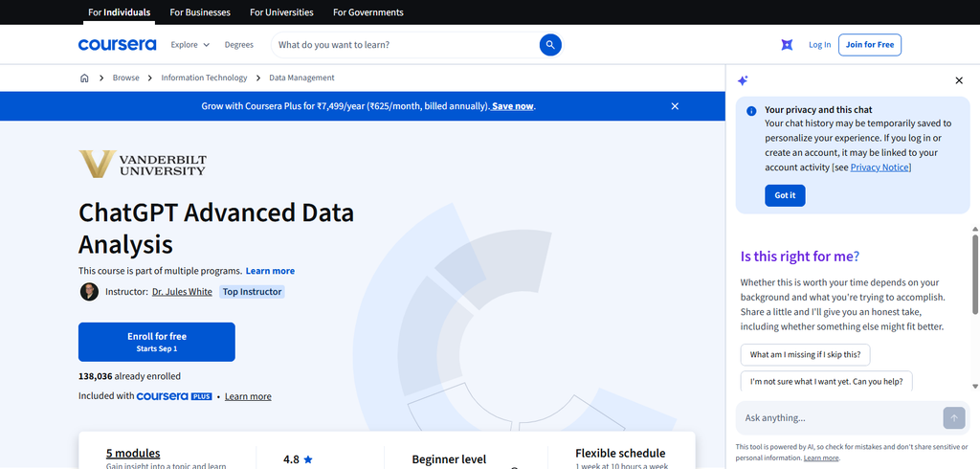Close the AI chat side panel
980x469 pixels.
click(959, 80)
